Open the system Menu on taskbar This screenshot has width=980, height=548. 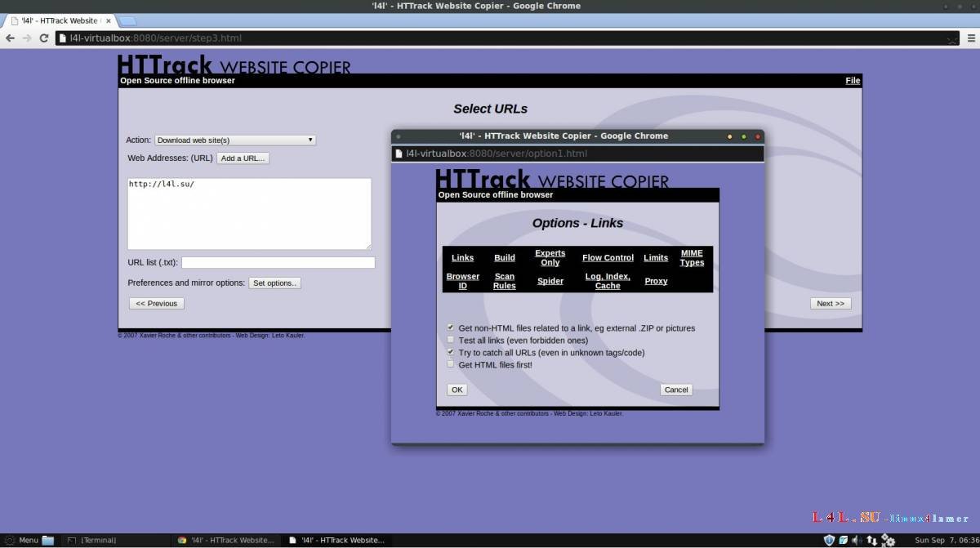click(x=22, y=540)
